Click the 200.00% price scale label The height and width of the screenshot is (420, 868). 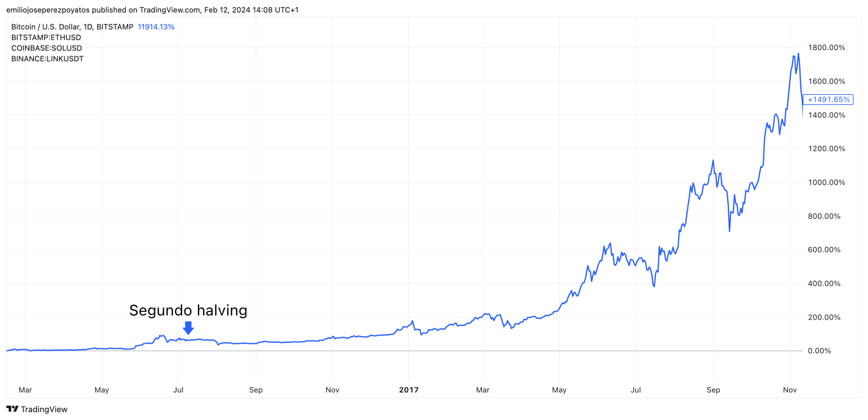click(824, 317)
